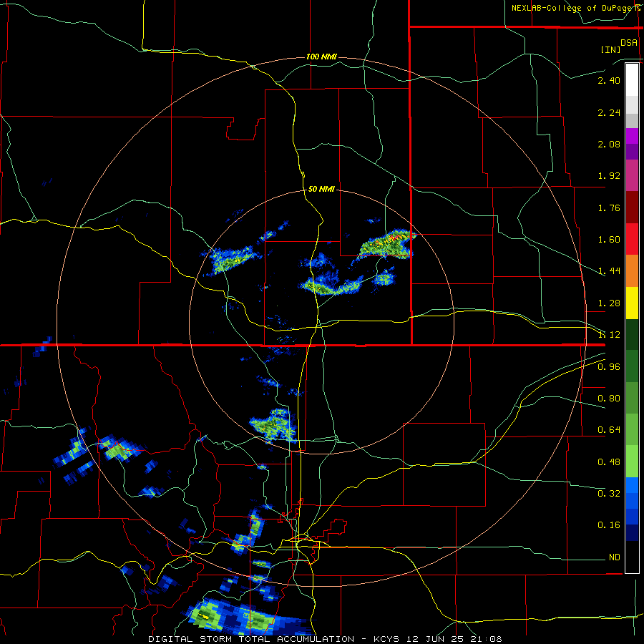Select the green swatch beside 0.80

[632, 398]
